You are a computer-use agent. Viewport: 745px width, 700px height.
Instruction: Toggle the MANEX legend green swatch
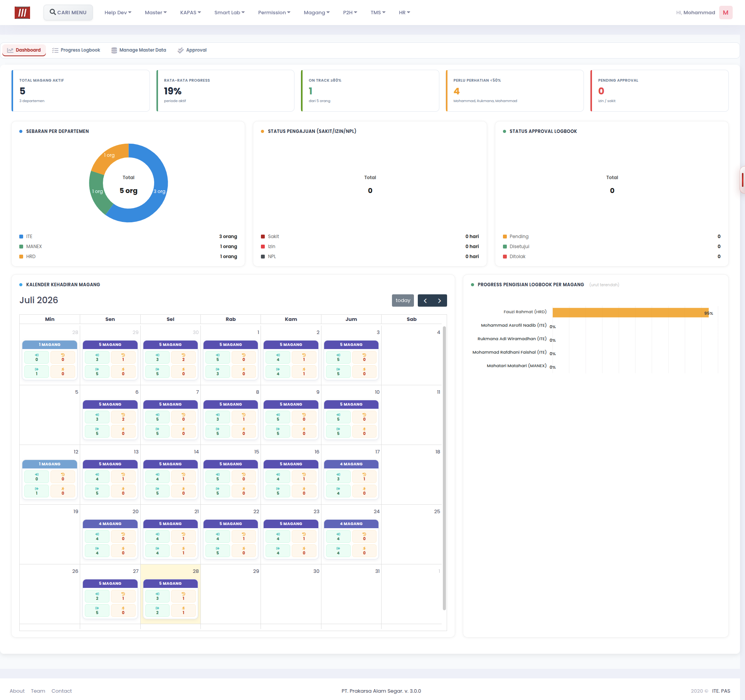coord(21,247)
